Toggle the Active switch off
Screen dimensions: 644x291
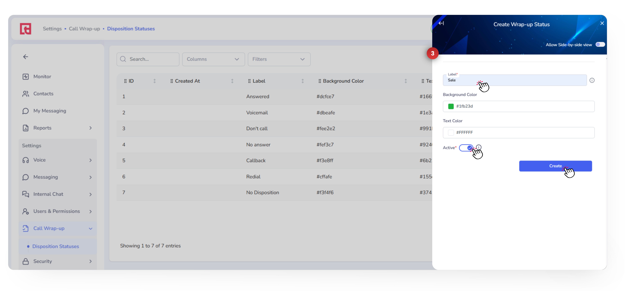click(x=466, y=148)
